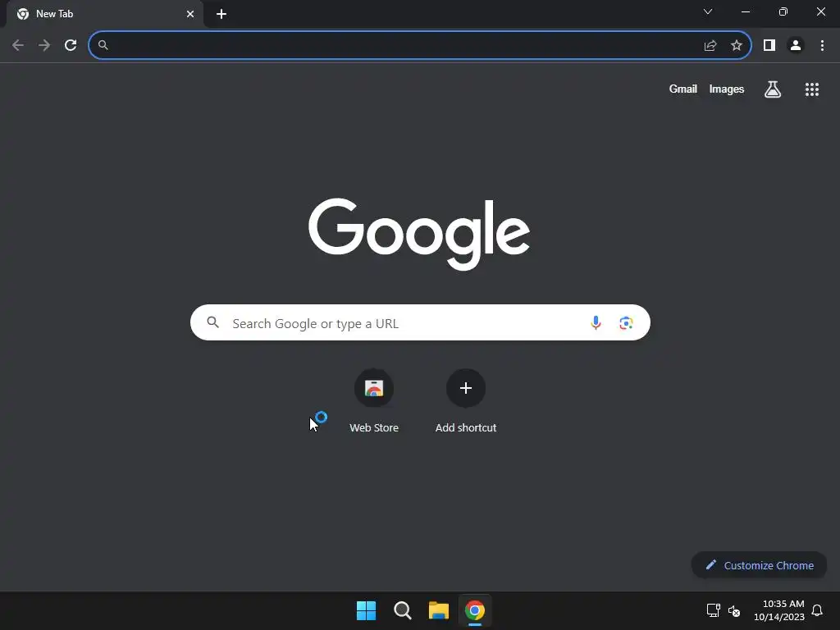This screenshot has width=840, height=630.
Task: Open Chrome's three-dot menu
Action: pos(822,46)
